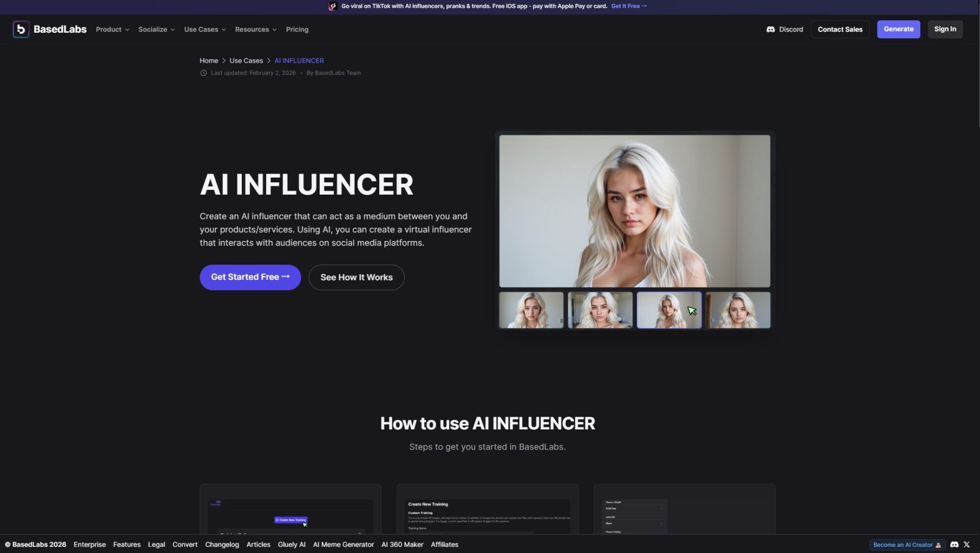The height and width of the screenshot is (553, 980).
Task: Go to the Pricing page
Action: pos(297,29)
